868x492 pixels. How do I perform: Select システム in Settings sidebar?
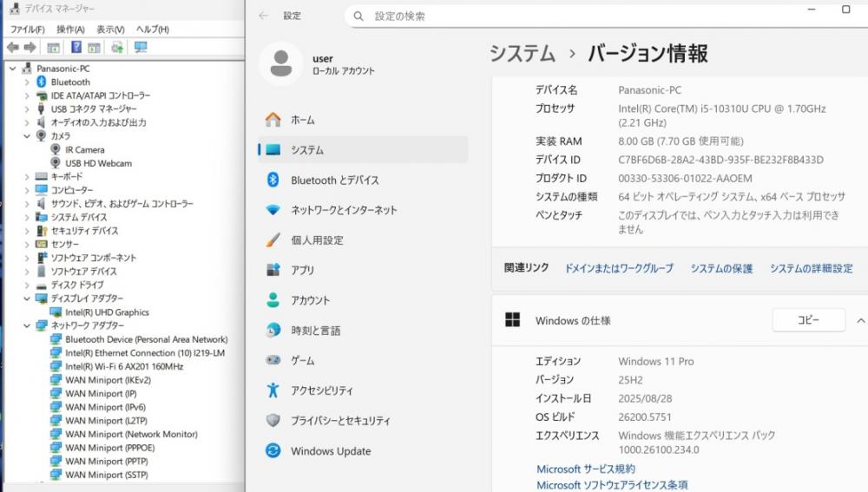[363, 150]
